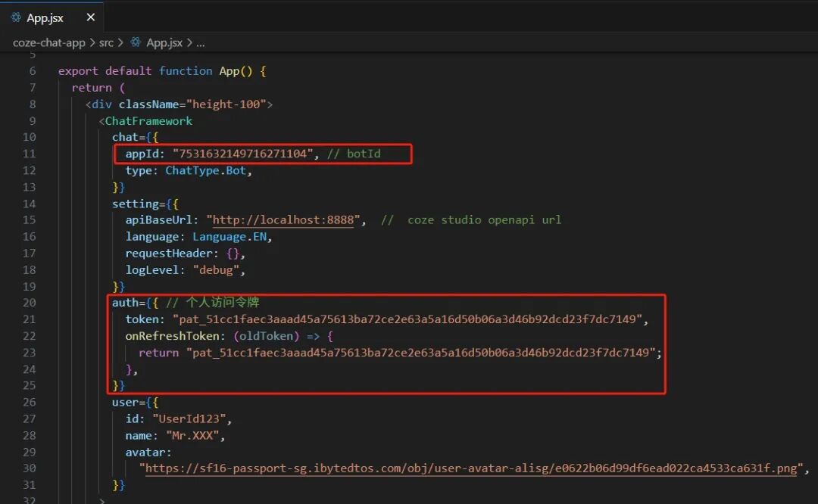Viewport: 818px width, 504px height.
Task: Open the sf16-passport avatar image URL
Action: [471, 468]
